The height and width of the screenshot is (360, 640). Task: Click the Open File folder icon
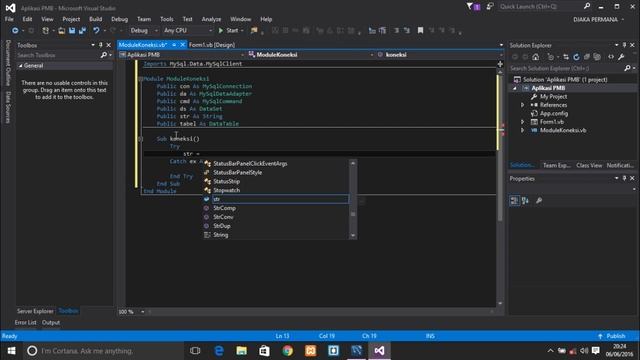tap(61, 31)
